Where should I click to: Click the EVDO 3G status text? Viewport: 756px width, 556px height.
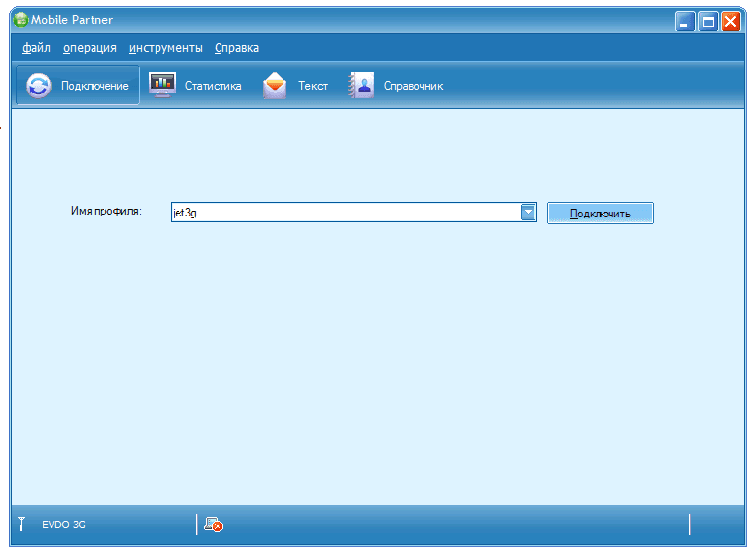tap(64, 525)
